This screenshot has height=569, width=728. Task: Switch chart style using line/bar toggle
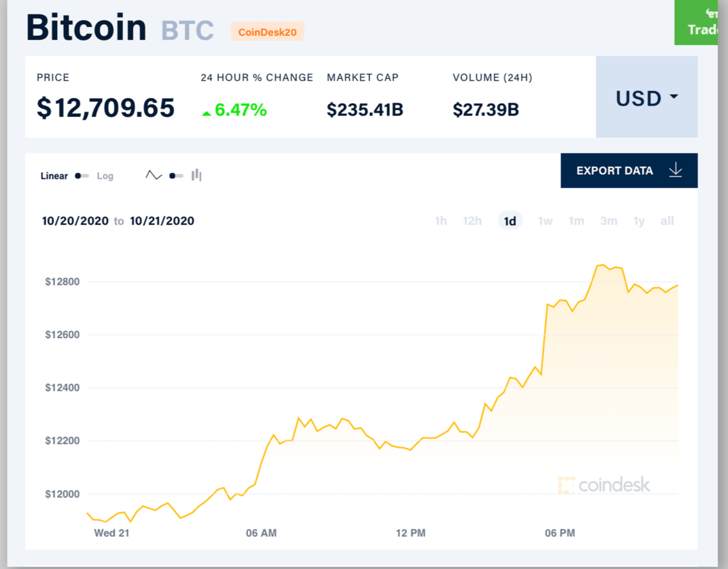tap(178, 175)
